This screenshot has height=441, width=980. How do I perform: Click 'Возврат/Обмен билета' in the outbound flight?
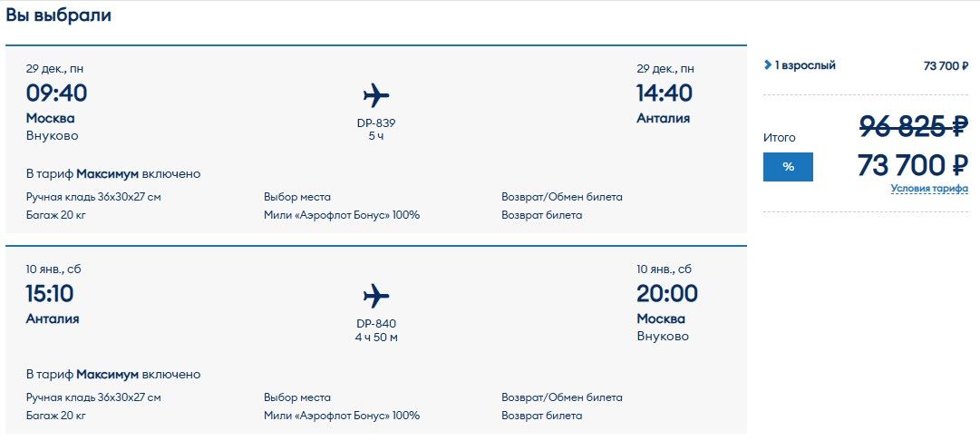click(x=562, y=197)
